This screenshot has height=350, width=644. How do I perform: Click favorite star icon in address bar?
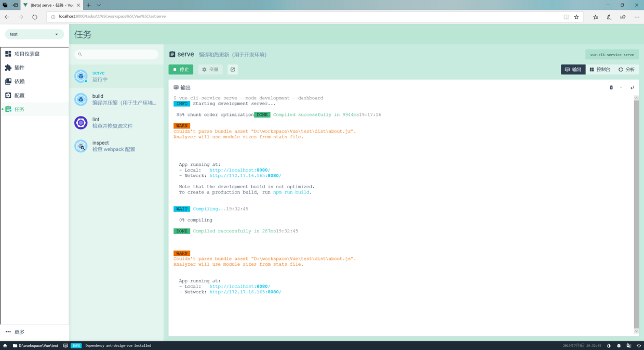pos(576,17)
